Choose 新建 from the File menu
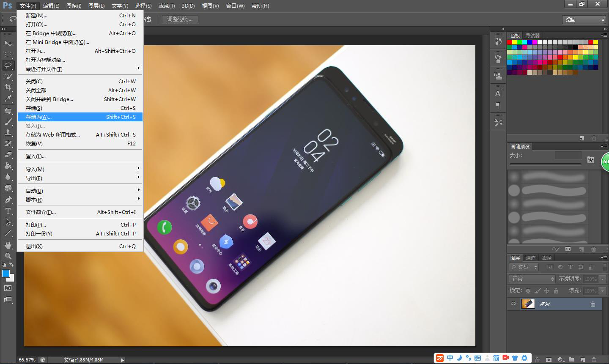This screenshot has width=609, height=364. pos(80,15)
